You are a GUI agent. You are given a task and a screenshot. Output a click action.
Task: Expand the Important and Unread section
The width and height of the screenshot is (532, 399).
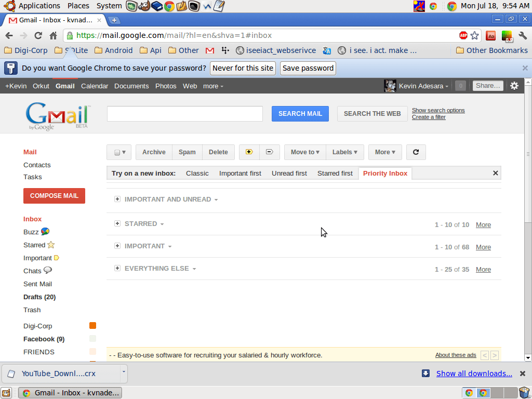(117, 199)
